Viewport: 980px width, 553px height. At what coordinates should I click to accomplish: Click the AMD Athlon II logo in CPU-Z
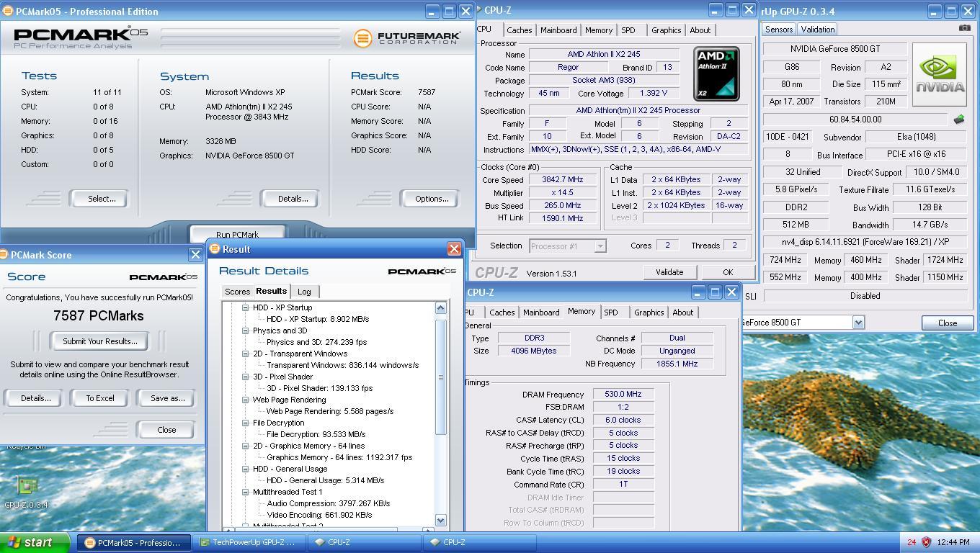point(716,73)
